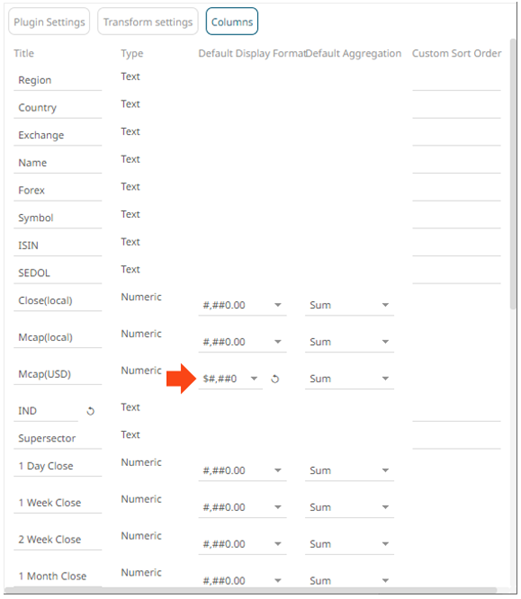The image size is (521, 599).
Task: Select the Columns tab
Action: click(232, 22)
